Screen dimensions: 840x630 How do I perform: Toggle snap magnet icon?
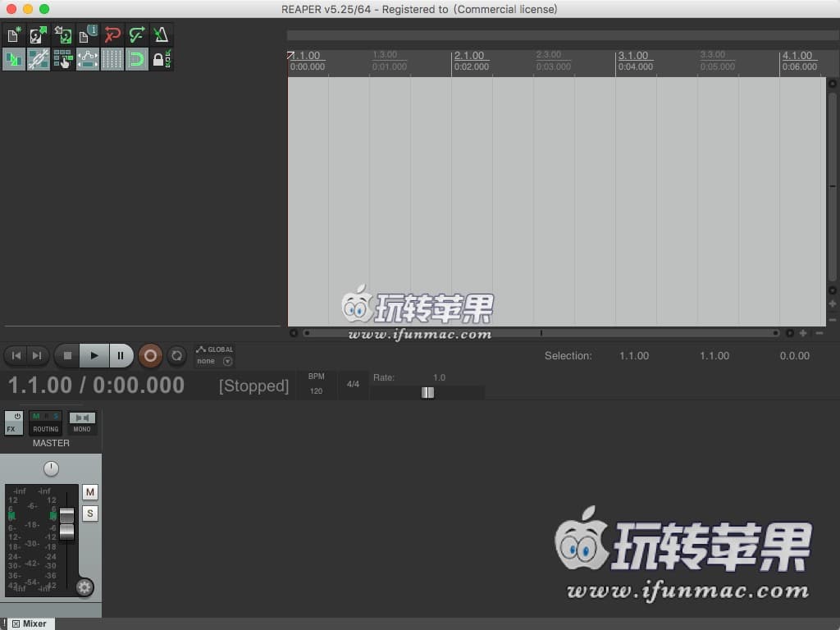137,59
